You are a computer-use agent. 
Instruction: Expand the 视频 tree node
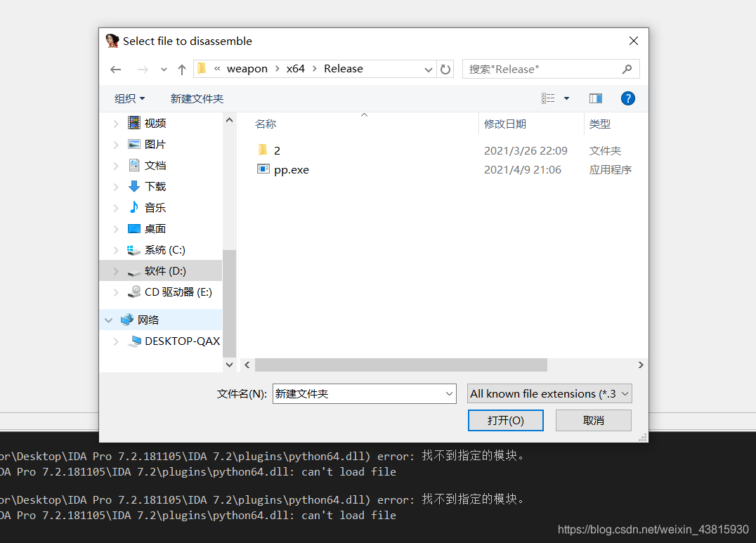[x=116, y=124]
